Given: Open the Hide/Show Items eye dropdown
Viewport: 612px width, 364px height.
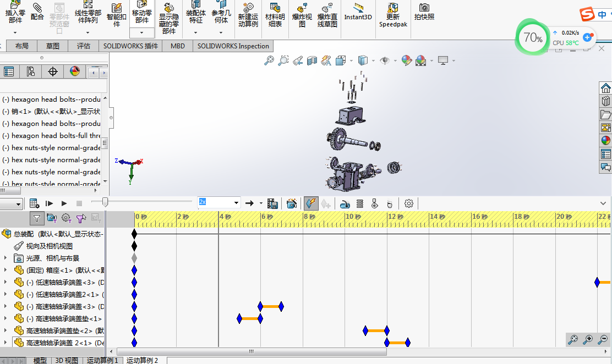Looking at the screenshot, I should (x=395, y=61).
